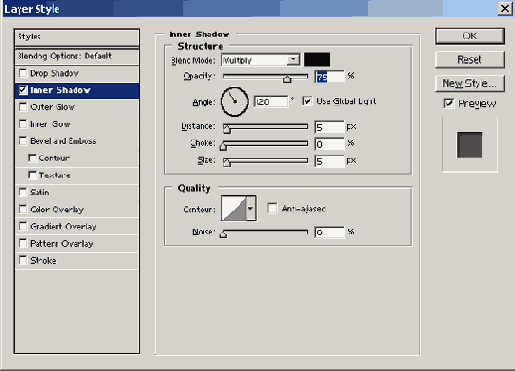The height and width of the screenshot is (371, 515).
Task: Click the Reset button
Action: [x=470, y=60]
